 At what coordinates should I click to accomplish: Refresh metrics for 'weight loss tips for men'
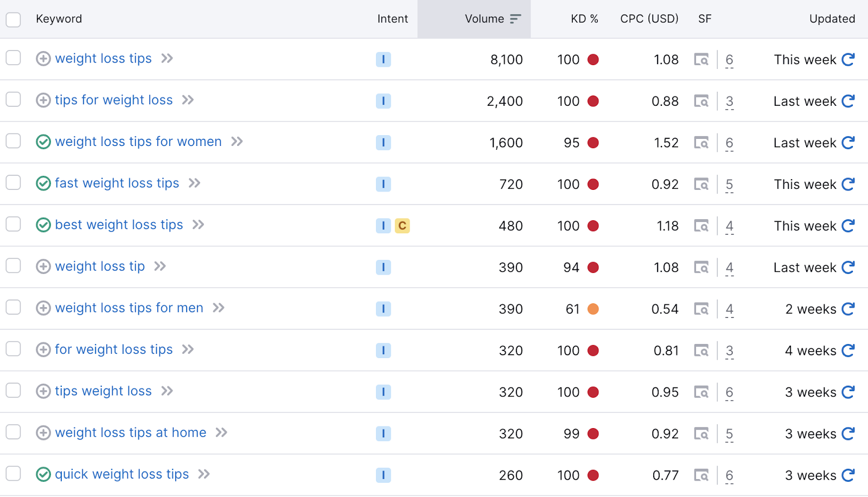[x=848, y=309]
